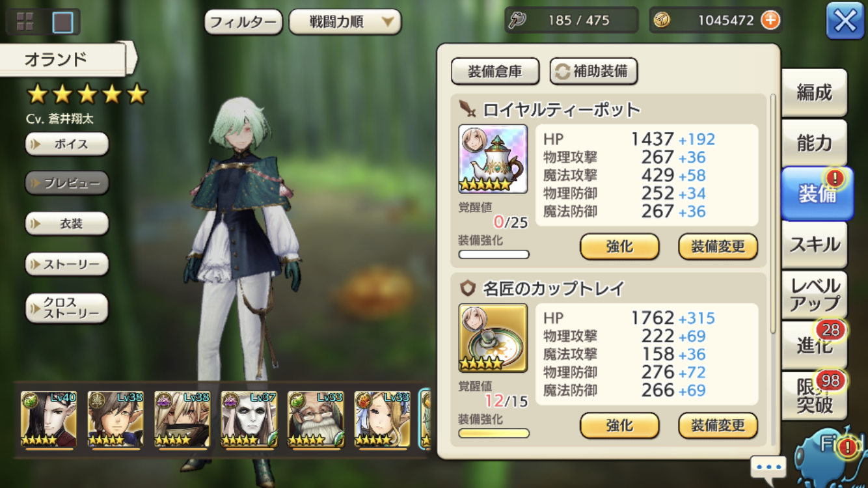This screenshot has height=488, width=868.
Task: Switch to grid view icon
Action: tap(25, 22)
